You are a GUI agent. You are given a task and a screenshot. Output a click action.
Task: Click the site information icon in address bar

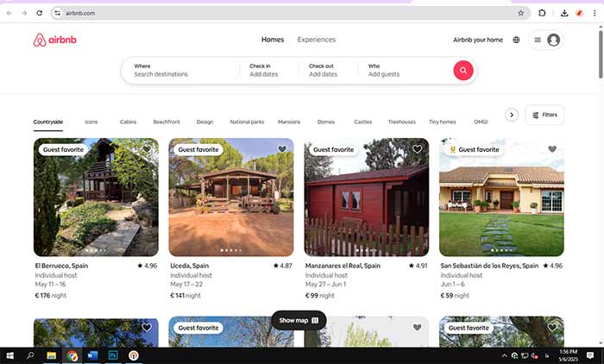click(58, 13)
